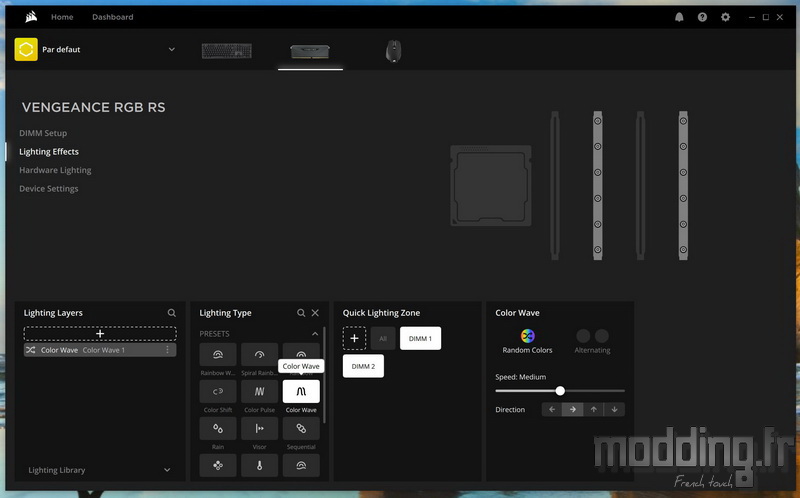This screenshot has height=498, width=800.
Task: Open DIMM Setup section
Action: 43,133
